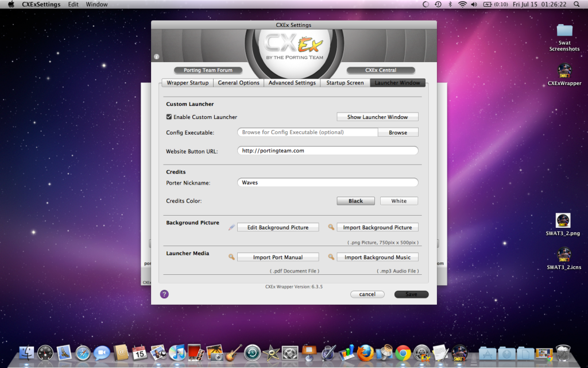Image resolution: width=588 pixels, height=368 pixels.
Task: Click Import Port Manual button
Action: 278,257
